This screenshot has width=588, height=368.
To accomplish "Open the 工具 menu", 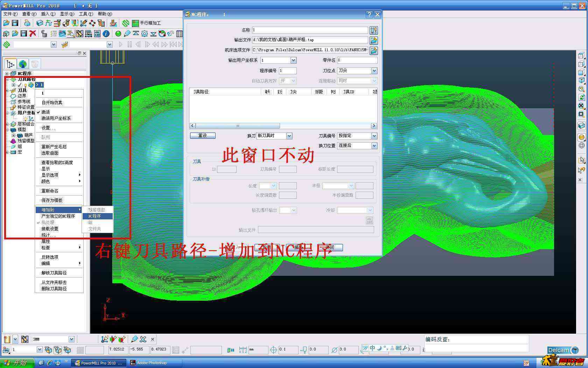I will [x=86, y=14].
